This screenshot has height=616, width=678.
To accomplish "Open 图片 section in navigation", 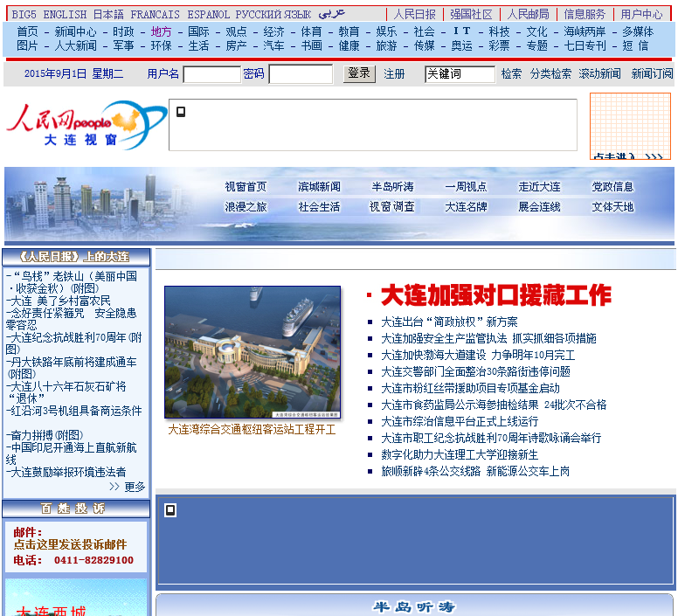I will click(27, 45).
